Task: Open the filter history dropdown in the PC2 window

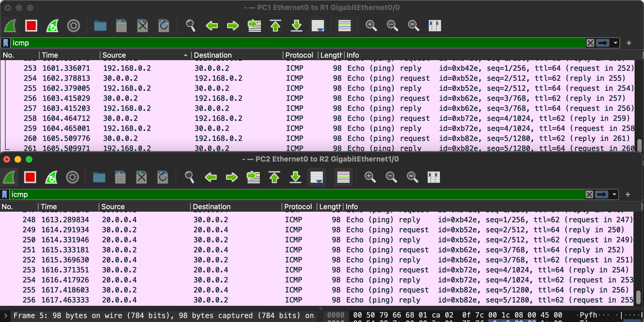Action: point(614,194)
